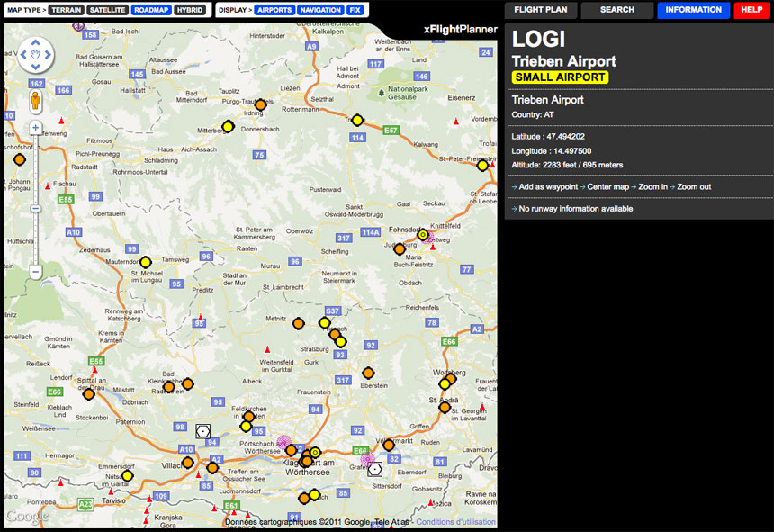Open the Information tab
The height and width of the screenshot is (532, 774).
693,10
